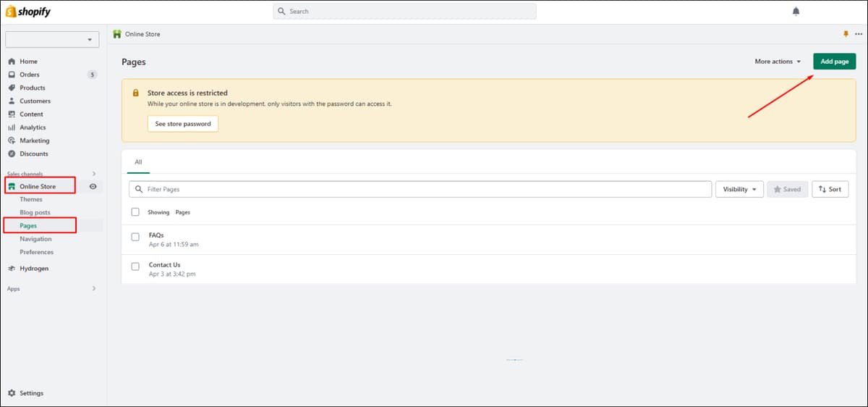Click the Settings gear icon

tap(12, 393)
